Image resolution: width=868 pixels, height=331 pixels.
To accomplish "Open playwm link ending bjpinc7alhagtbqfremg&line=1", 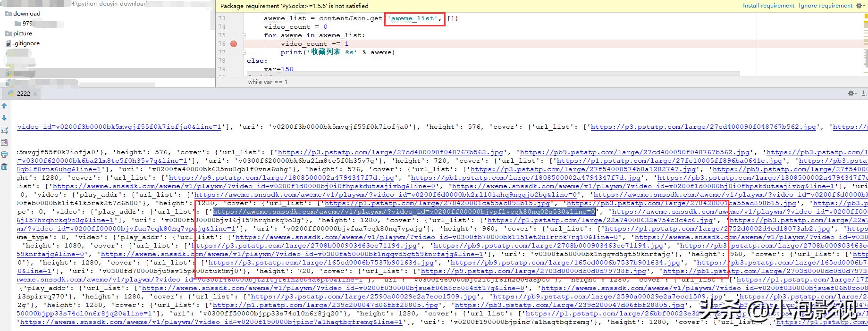I will point(211,322).
